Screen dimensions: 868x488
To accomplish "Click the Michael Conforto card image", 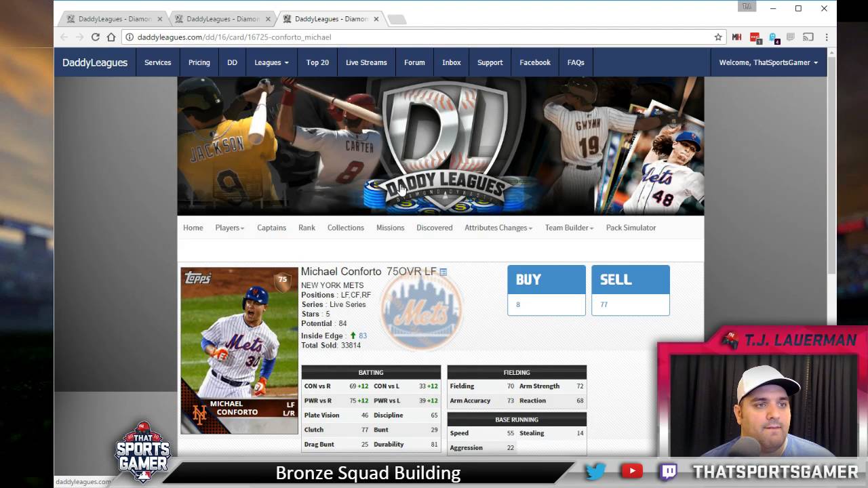I will coord(239,351).
